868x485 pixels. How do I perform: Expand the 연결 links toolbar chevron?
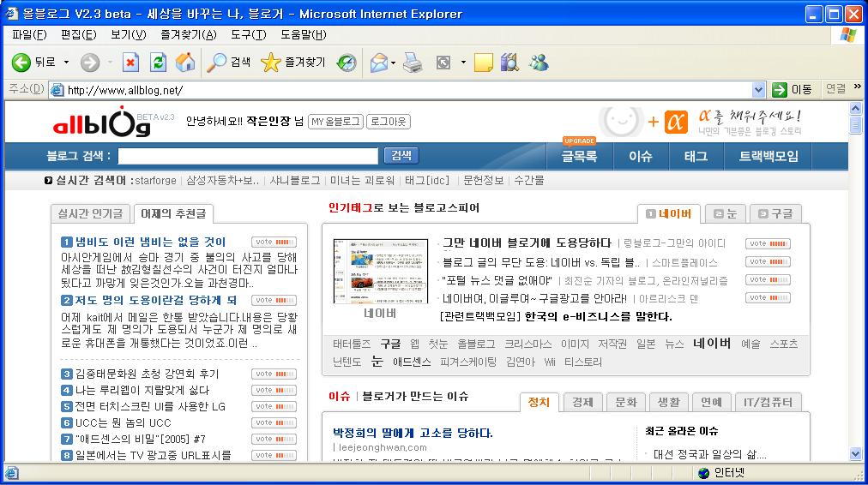[858, 87]
